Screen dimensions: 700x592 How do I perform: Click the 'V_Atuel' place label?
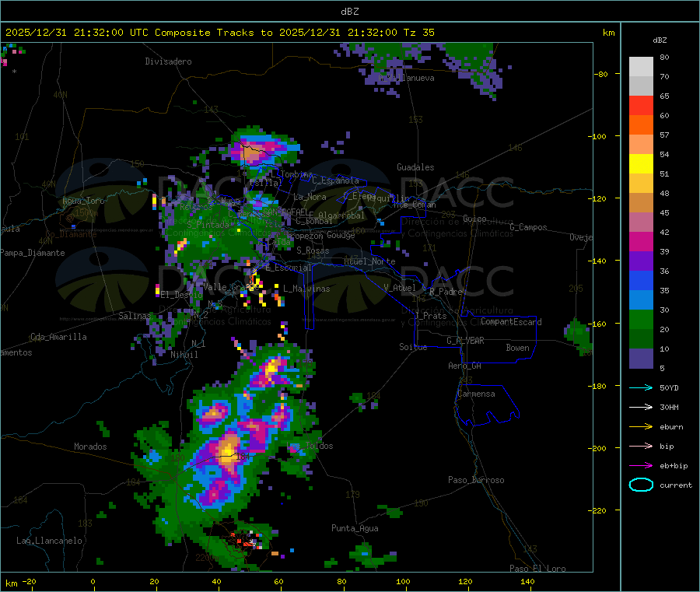coord(400,288)
